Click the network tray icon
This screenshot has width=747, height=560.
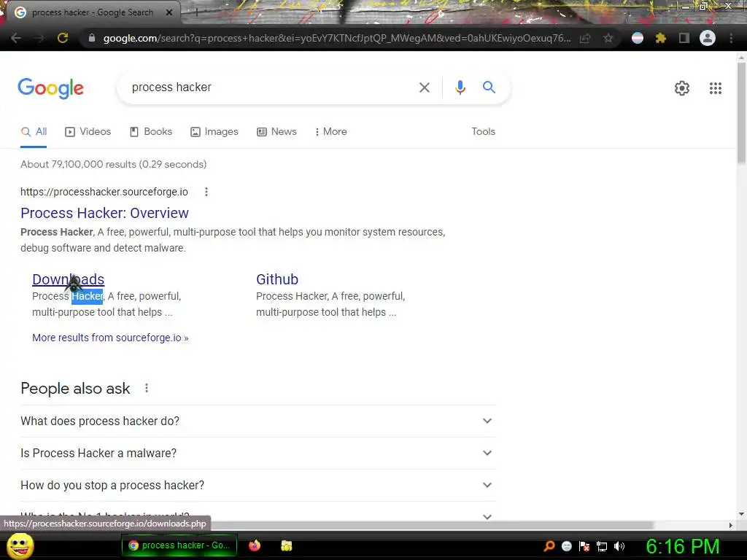[602, 546]
